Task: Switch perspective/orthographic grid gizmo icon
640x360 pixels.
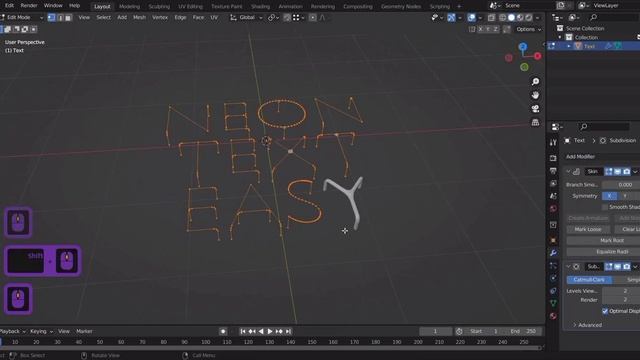Action: 535,122
